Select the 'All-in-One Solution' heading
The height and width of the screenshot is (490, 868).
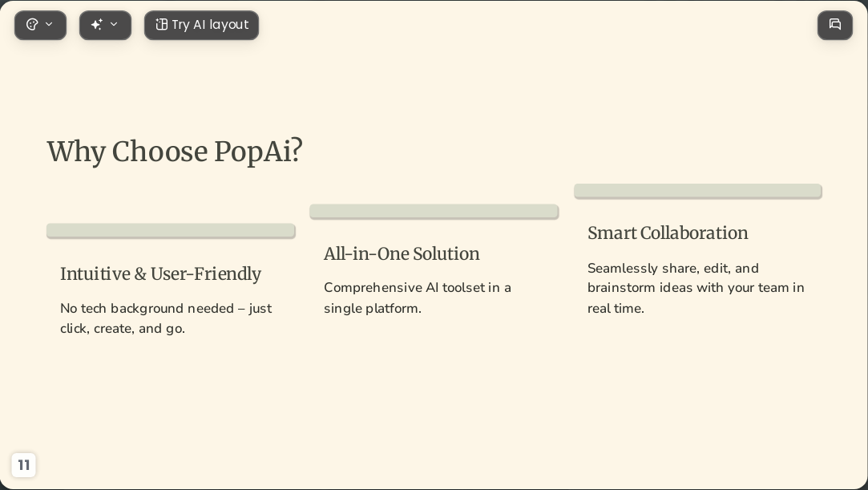coord(402,253)
